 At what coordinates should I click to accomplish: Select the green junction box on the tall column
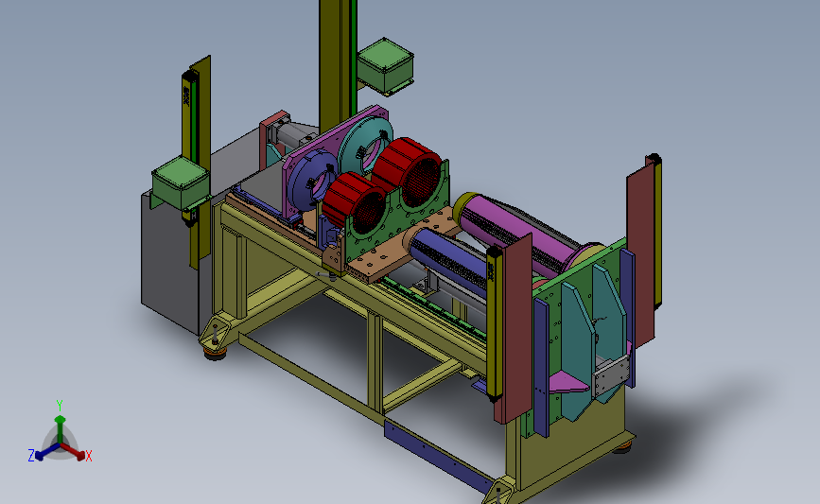pos(385,66)
